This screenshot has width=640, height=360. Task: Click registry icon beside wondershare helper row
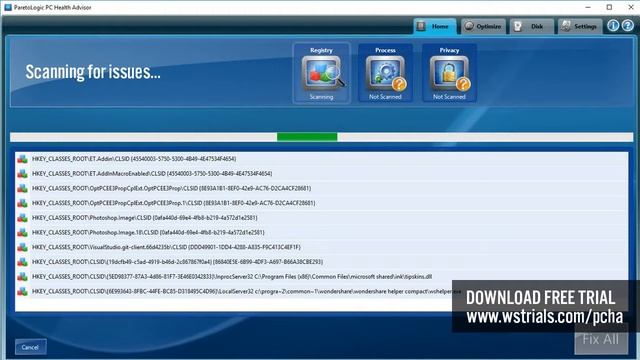point(22,291)
